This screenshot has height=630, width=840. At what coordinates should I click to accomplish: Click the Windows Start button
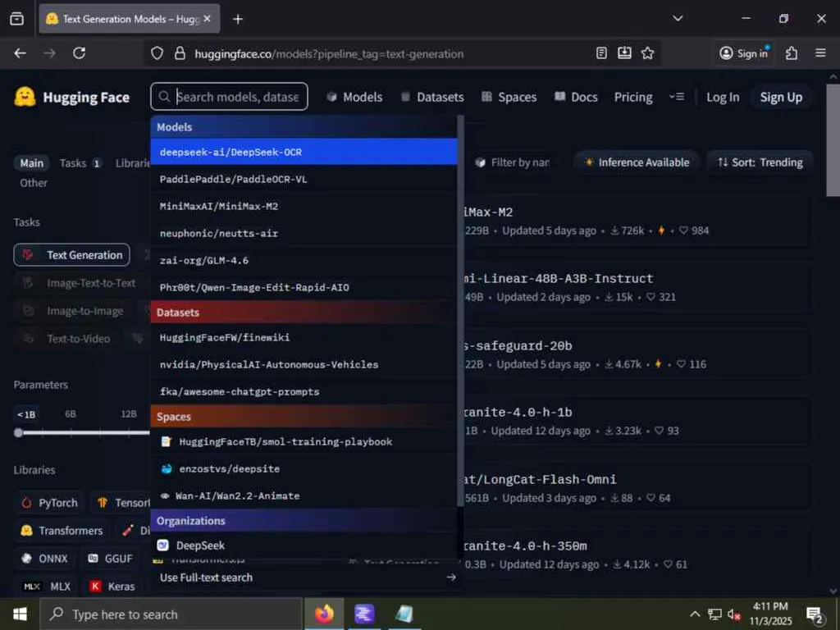coord(20,614)
